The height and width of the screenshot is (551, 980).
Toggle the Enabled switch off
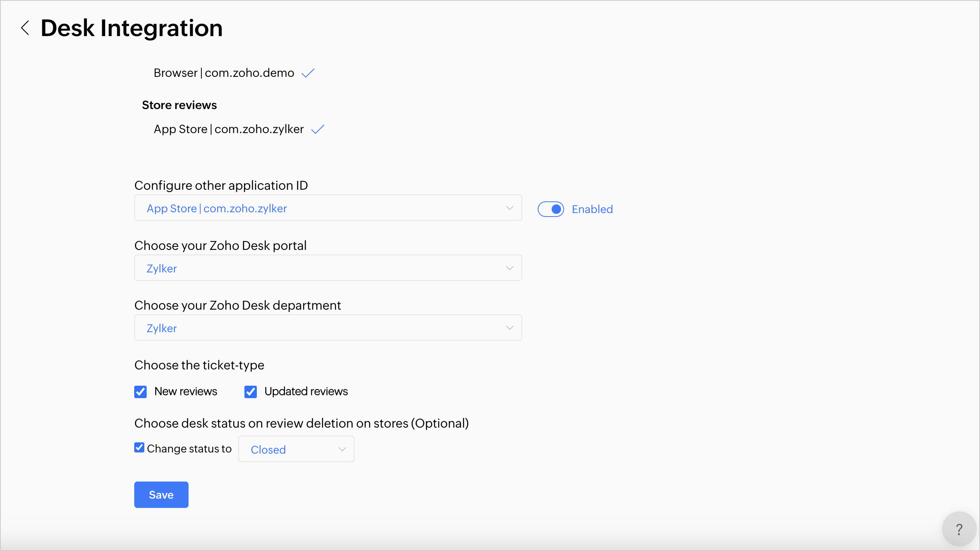(551, 209)
